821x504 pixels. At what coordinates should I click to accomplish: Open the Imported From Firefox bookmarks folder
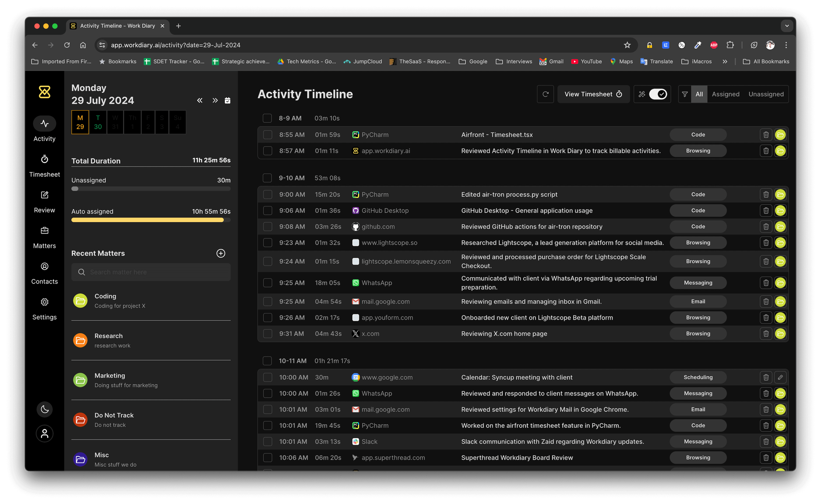(61, 62)
